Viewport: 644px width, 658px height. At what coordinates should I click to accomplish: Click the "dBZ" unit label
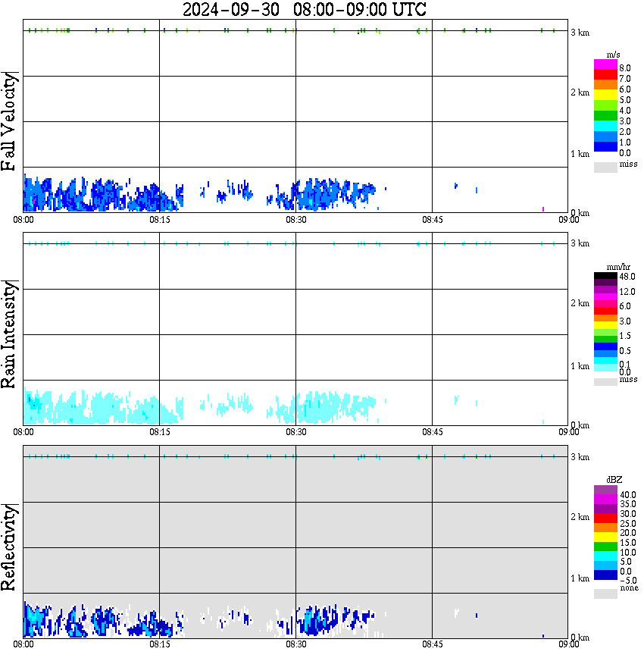point(614,480)
